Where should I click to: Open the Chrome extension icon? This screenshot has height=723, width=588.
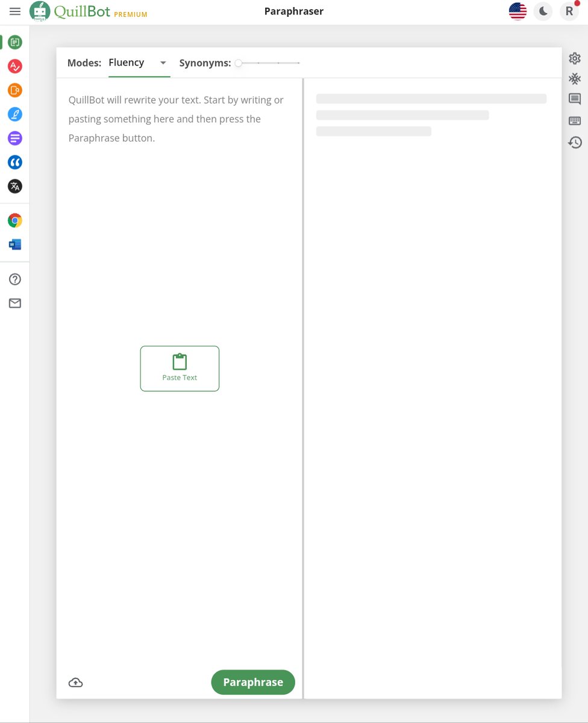[x=15, y=221]
